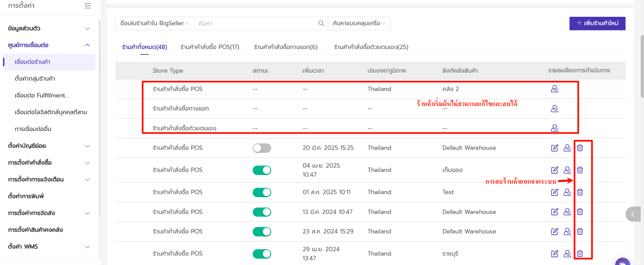This screenshot has width=644, height=265.
Task: Click the search magnifier icon
Action: pos(321,24)
